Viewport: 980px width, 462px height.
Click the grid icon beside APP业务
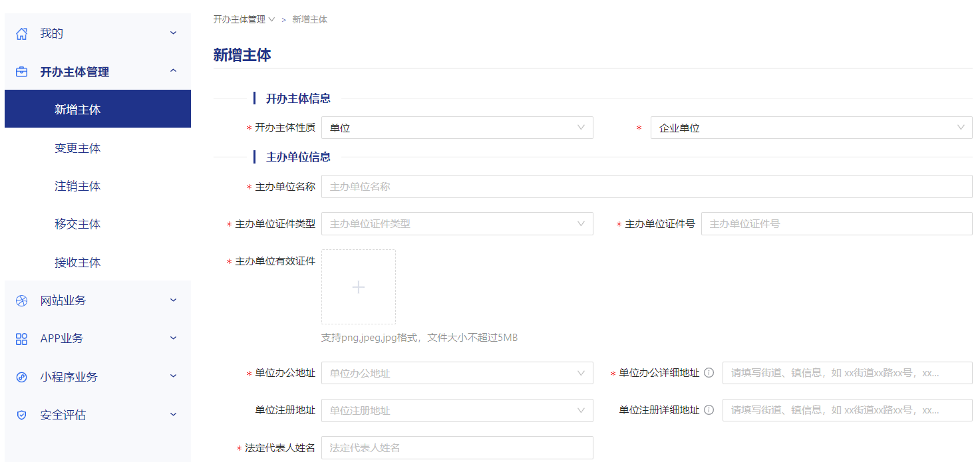coord(21,338)
